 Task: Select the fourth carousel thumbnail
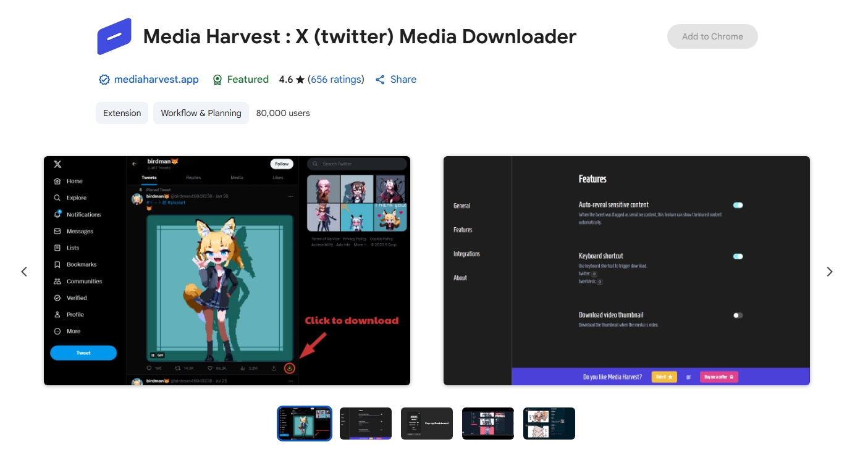(488, 424)
